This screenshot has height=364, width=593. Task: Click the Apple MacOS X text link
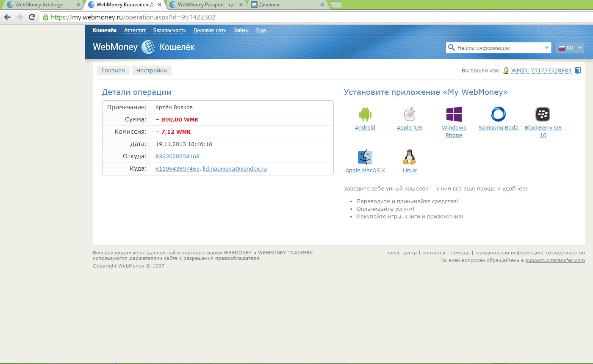(x=365, y=171)
